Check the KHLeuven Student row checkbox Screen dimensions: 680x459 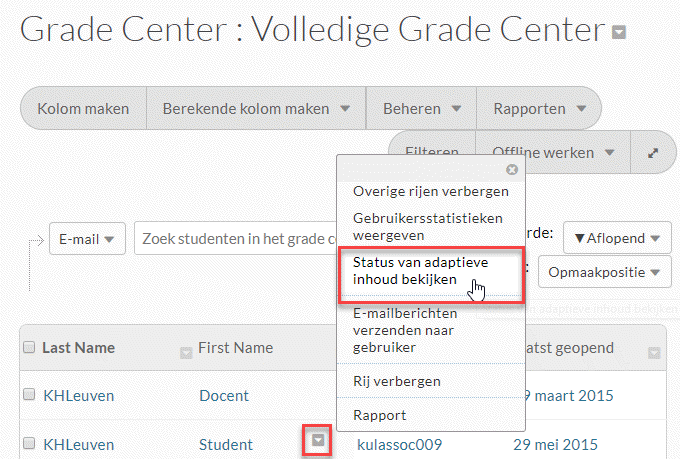28,444
